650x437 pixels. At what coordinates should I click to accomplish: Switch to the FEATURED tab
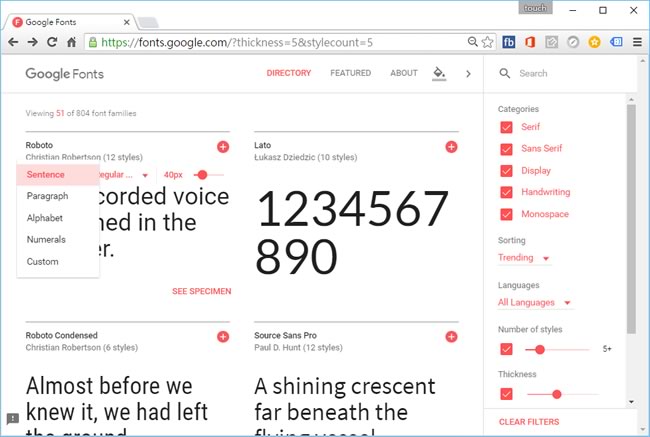350,73
